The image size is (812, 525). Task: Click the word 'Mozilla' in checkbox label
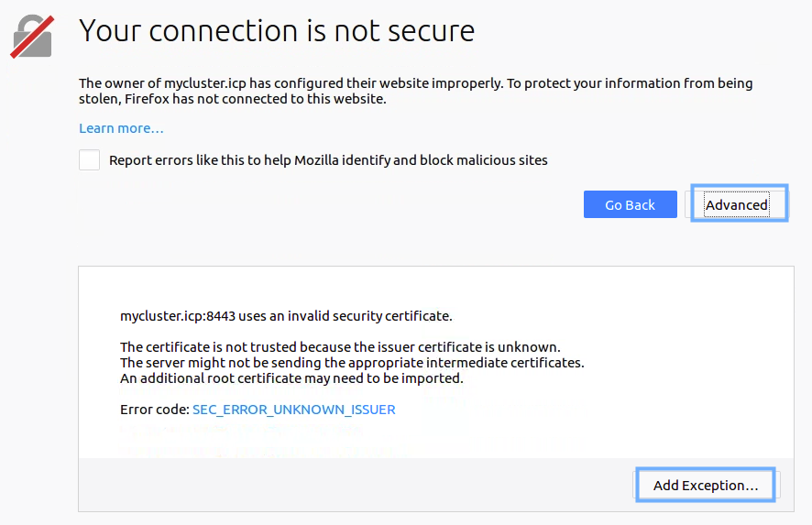[316, 160]
